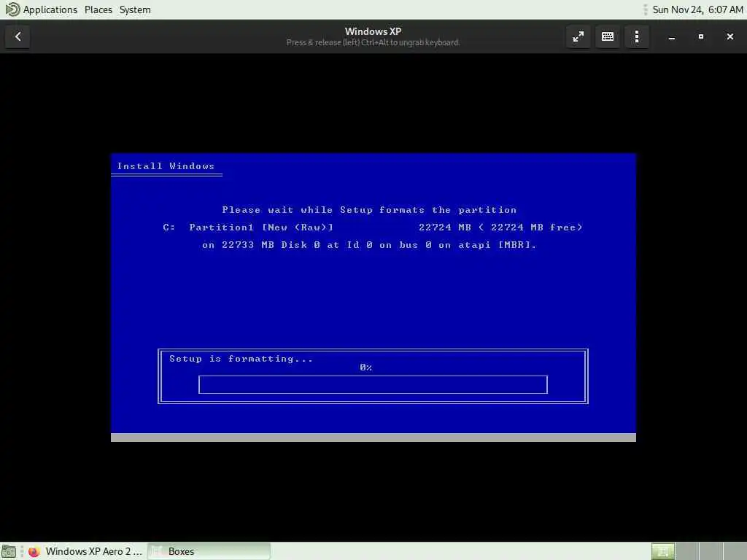Screen dimensions: 747x560
Task: Click the 'Windows XP' window title
Action: pos(373,31)
